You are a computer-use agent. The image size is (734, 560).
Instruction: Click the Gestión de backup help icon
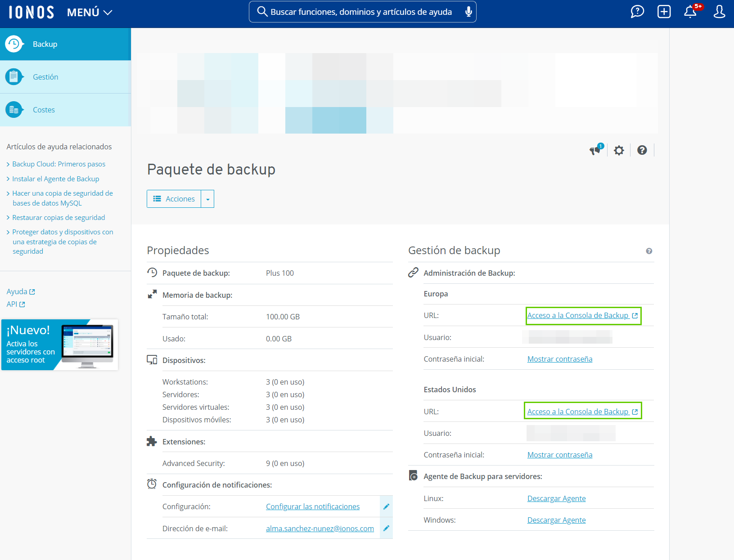(x=649, y=251)
